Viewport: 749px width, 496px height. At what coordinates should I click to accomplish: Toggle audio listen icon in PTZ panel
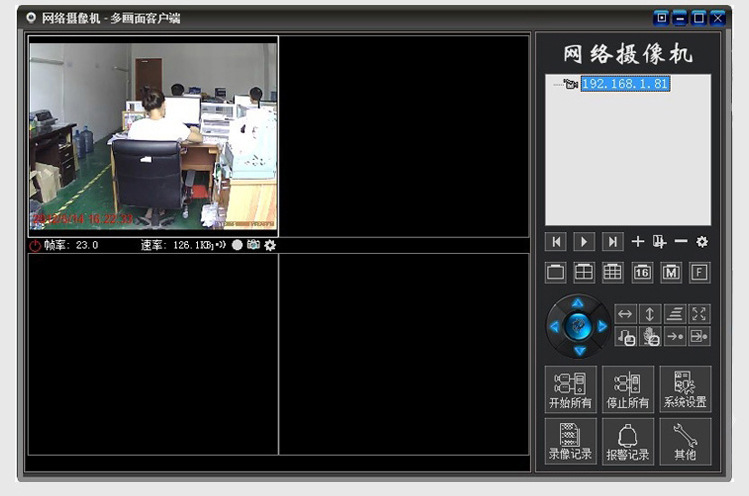[626, 338]
